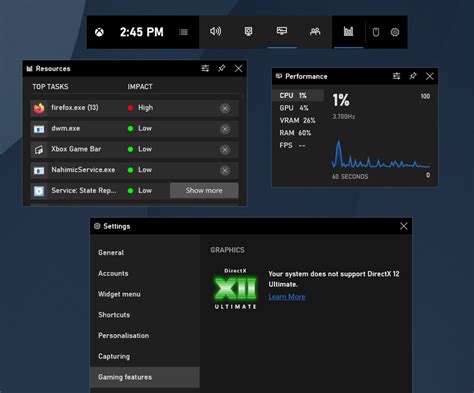
Task: Click the Firefox app icon
Action: 39,108
